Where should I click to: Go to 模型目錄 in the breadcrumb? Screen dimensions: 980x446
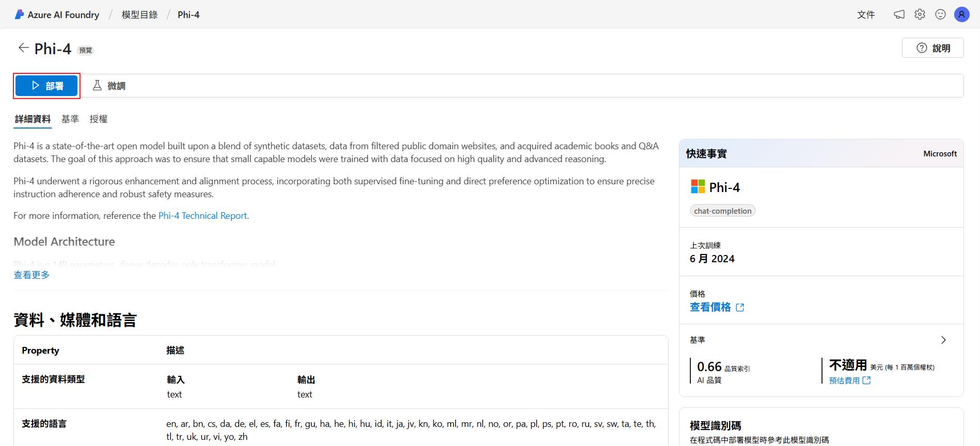[x=139, y=14]
